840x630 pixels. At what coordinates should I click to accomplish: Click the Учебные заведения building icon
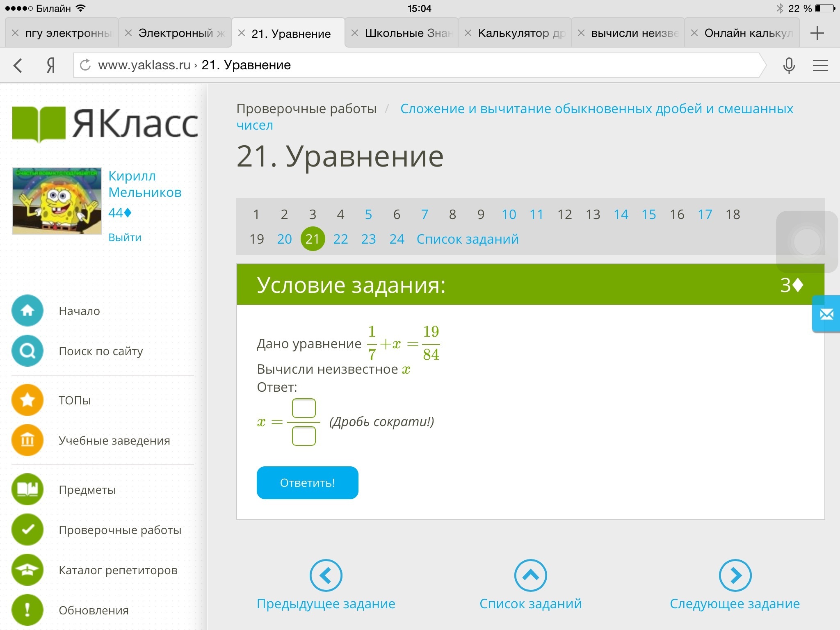click(x=27, y=440)
